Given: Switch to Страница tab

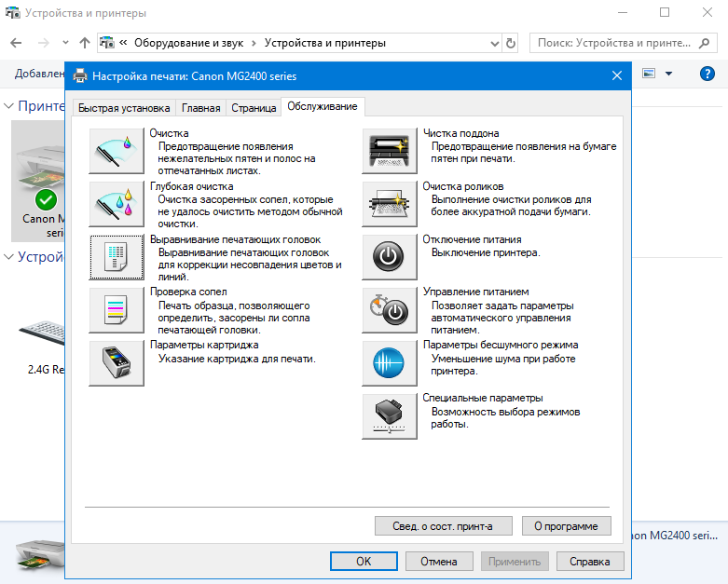Looking at the screenshot, I should click(254, 108).
